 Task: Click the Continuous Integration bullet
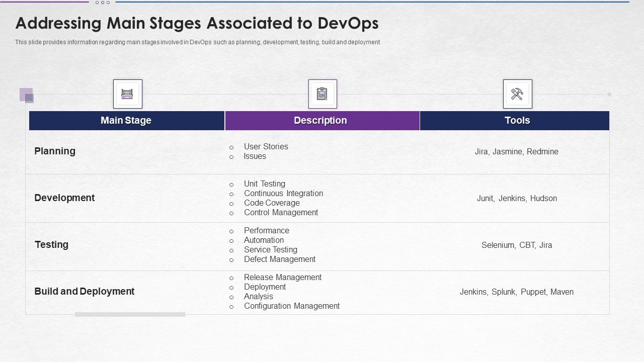click(284, 194)
